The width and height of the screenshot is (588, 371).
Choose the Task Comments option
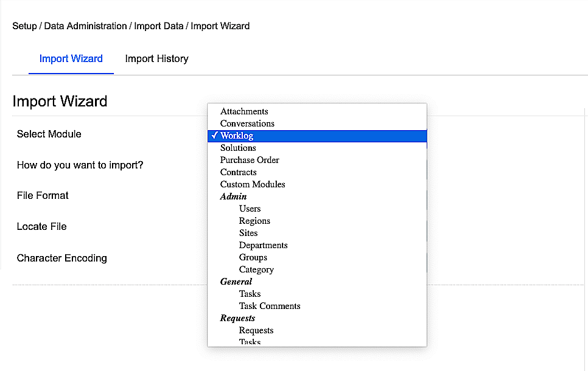pyautogui.click(x=270, y=306)
